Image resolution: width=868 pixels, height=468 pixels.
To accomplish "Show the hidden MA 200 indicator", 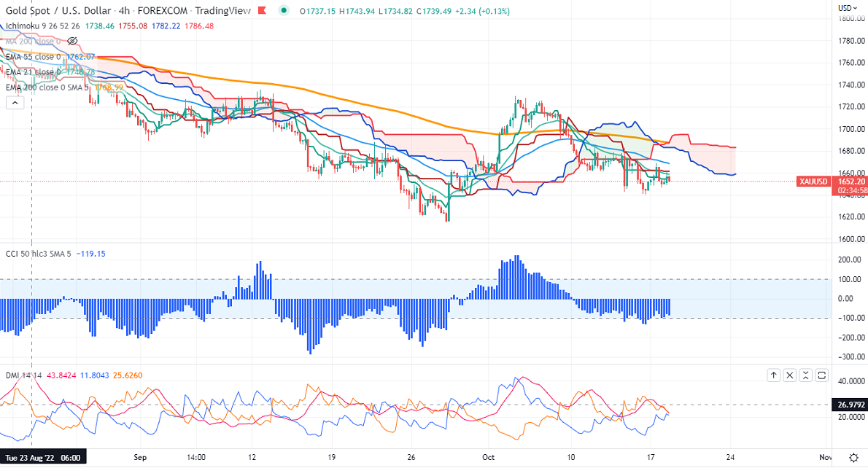I will (x=72, y=41).
